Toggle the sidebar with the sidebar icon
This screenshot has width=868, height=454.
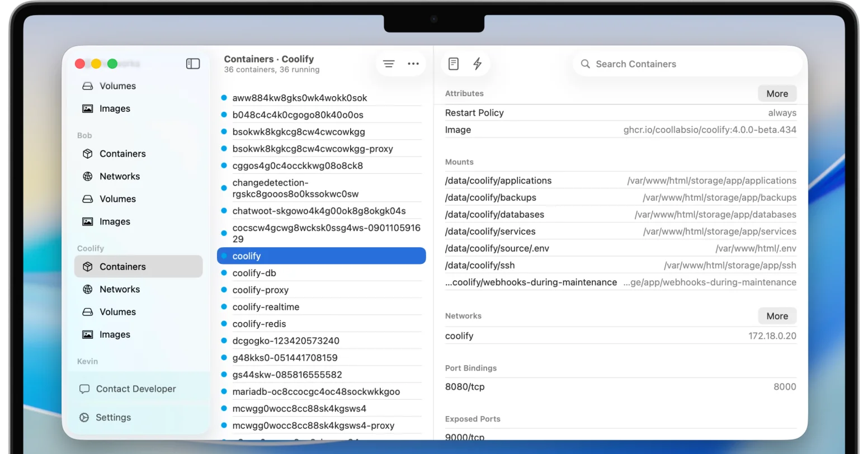193,63
